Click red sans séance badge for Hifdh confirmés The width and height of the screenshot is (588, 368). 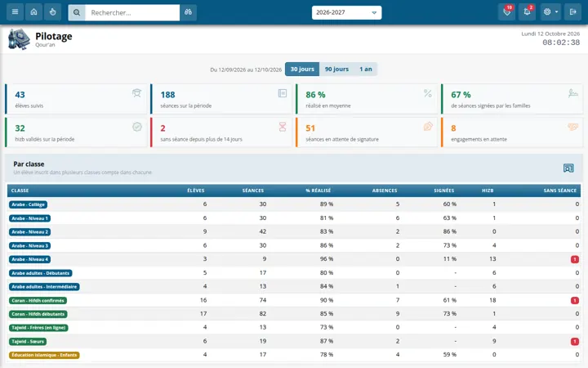574,300
